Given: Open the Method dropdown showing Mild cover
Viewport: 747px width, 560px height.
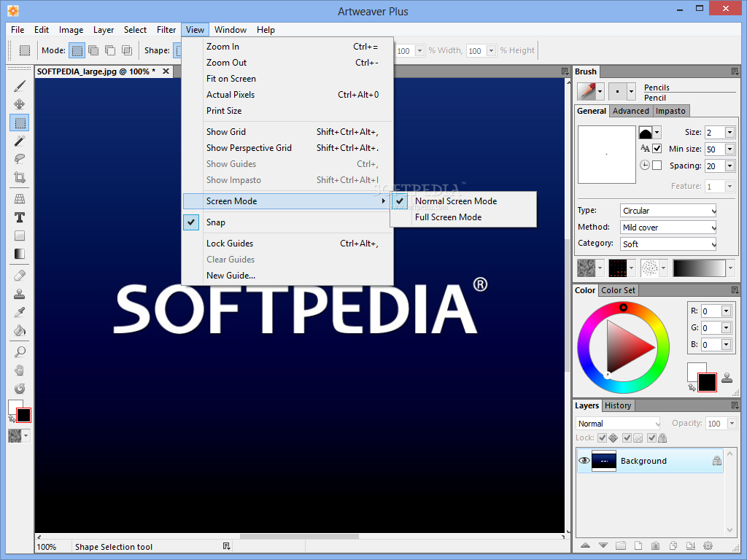Looking at the screenshot, I should pos(668,227).
